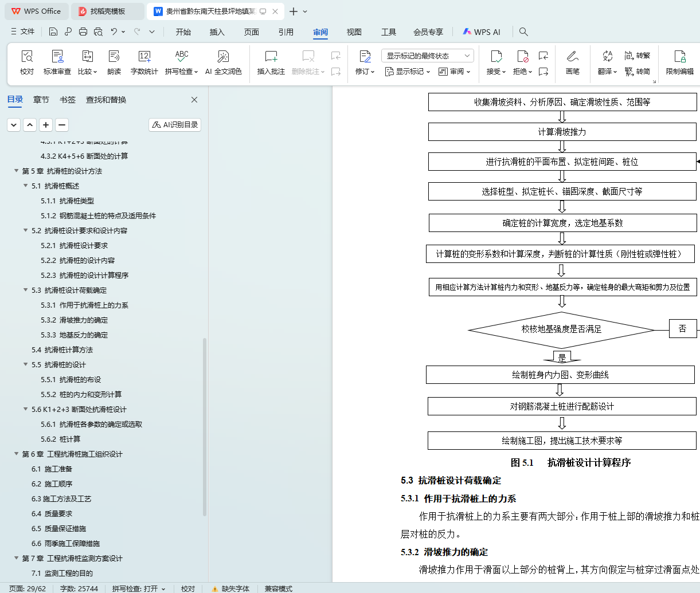
Task: Click 缺失字体 warning in status bar
Action: [230, 588]
